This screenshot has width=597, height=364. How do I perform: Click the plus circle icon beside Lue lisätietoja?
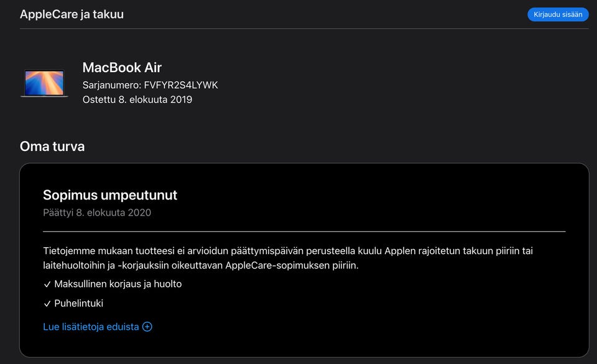coord(147,327)
